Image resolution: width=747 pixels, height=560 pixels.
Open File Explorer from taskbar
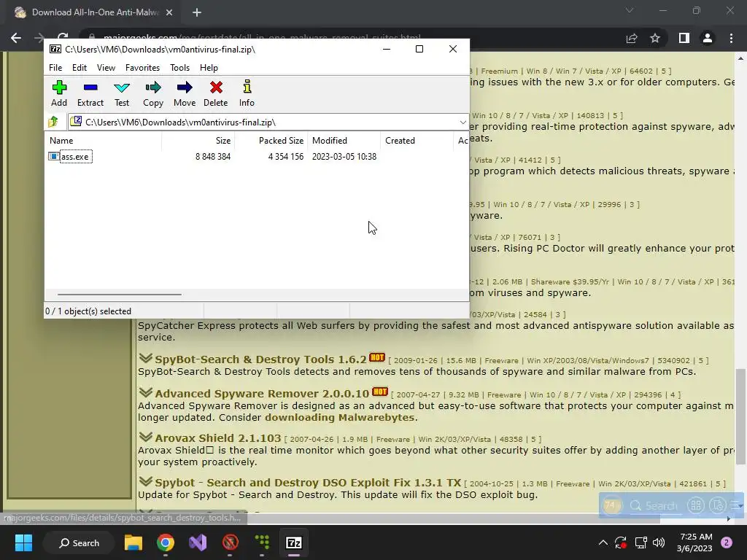[x=133, y=542]
